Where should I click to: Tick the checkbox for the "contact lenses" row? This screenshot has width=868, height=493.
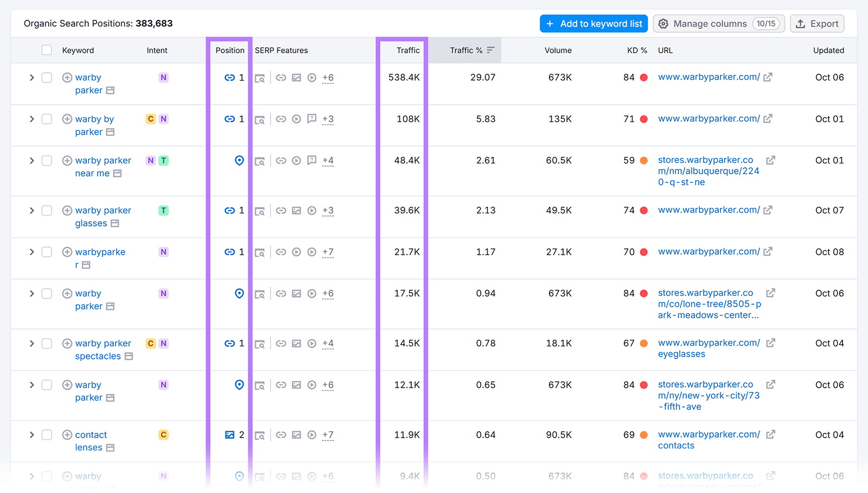47,434
